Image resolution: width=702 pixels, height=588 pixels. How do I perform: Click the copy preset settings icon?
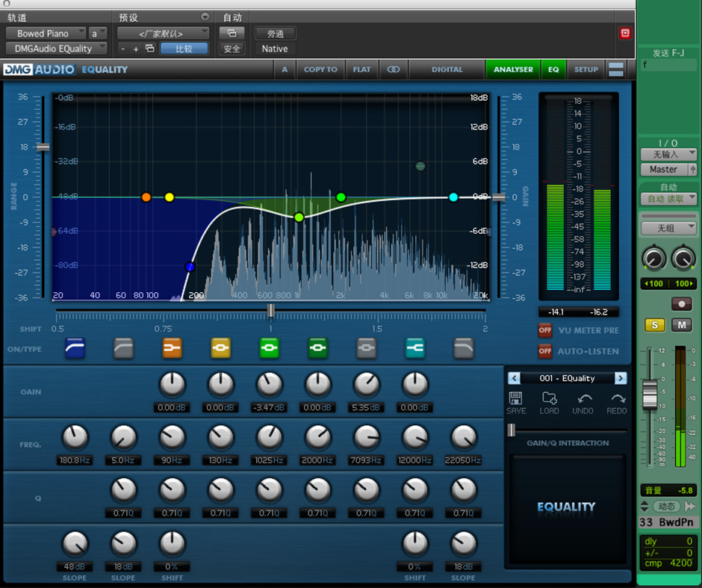pos(149,49)
